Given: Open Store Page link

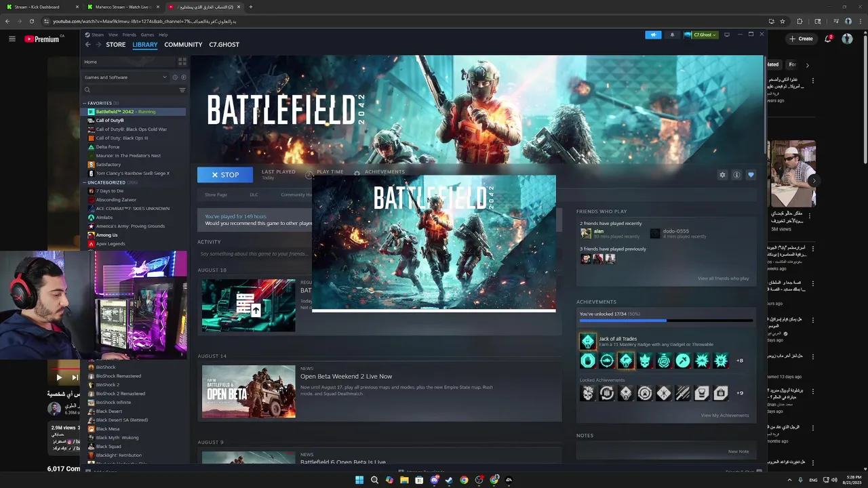Looking at the screenshot, I should click(216, 195).
